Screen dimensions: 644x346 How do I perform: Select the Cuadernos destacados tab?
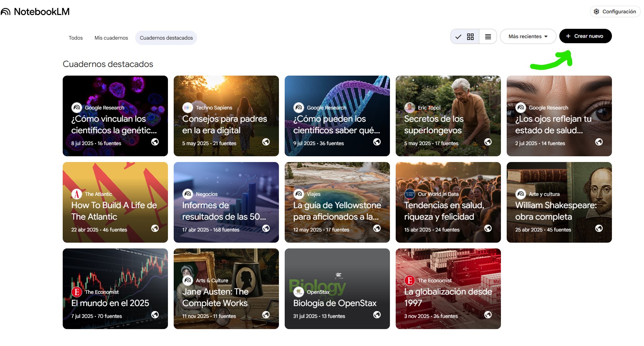pos(166,38)
